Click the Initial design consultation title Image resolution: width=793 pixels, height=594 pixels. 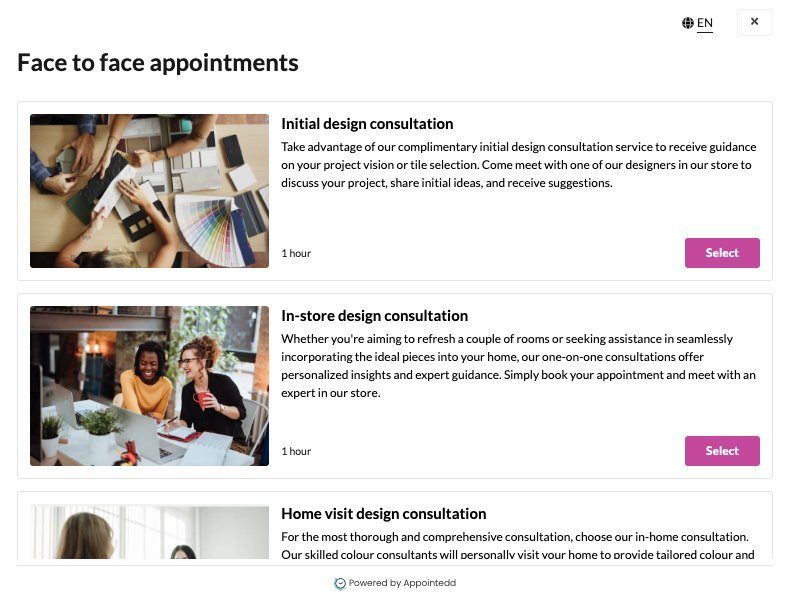click(x=367, y=124)
